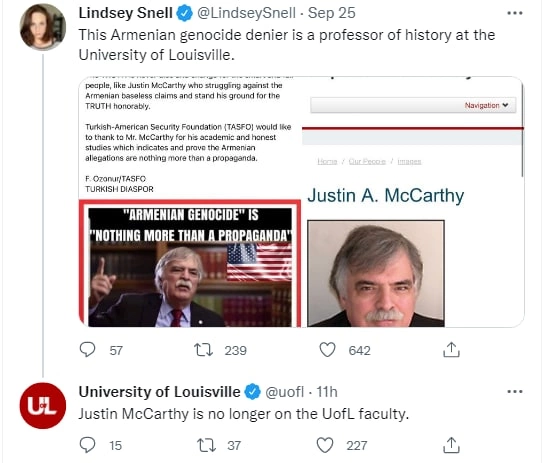Reply to Lindsey Snell's tweet
The image size is (558, 463).
coord(87,349)
